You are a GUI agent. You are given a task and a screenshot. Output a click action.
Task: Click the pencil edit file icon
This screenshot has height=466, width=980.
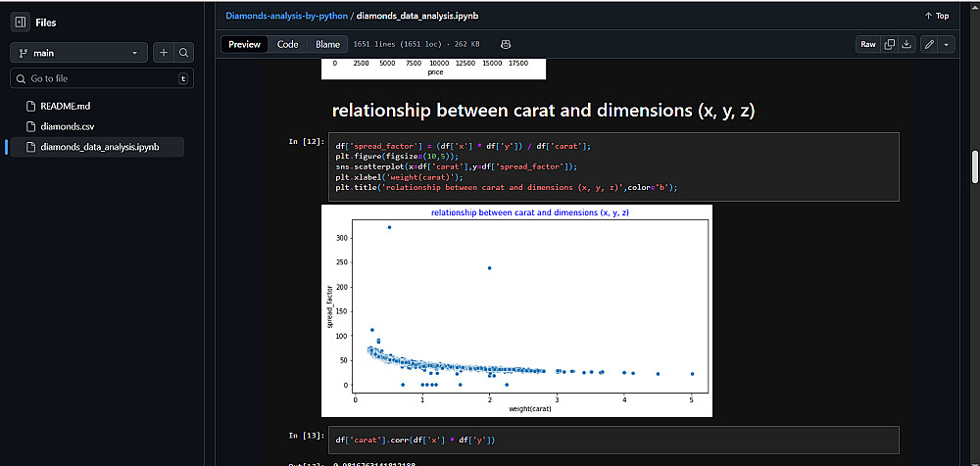point(929,44)
